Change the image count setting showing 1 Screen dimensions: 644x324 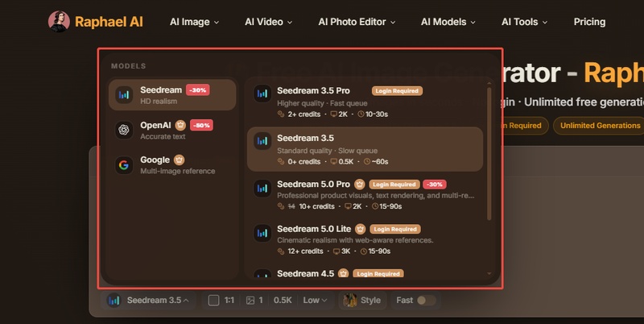[x=254, y=301]
